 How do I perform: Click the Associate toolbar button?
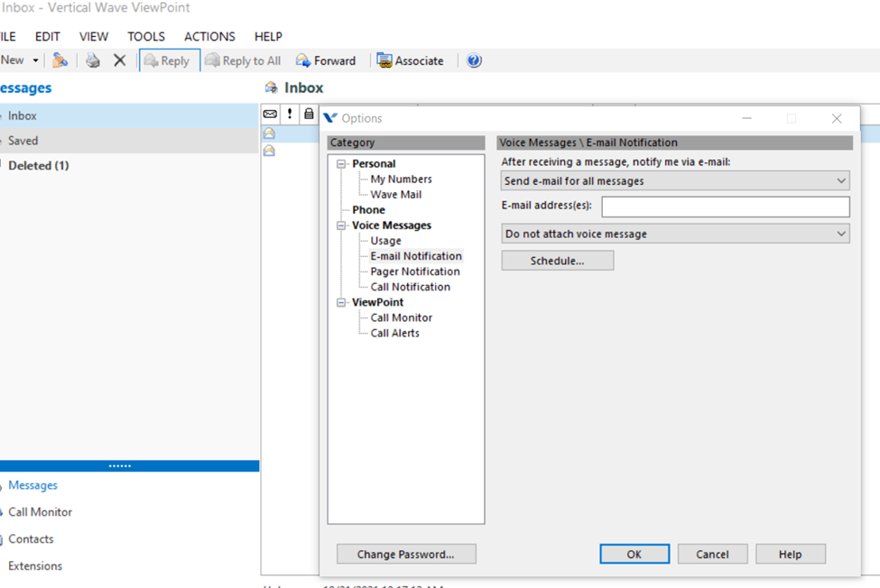[x=410, y=60]
